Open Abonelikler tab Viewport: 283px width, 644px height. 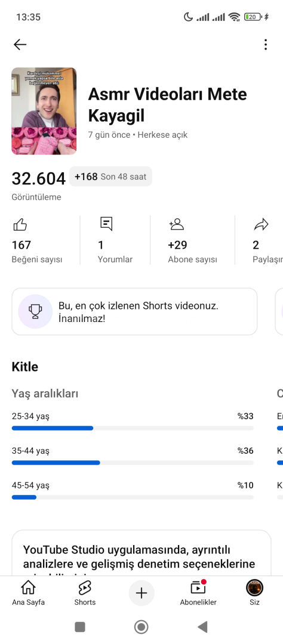pos(198,593)
